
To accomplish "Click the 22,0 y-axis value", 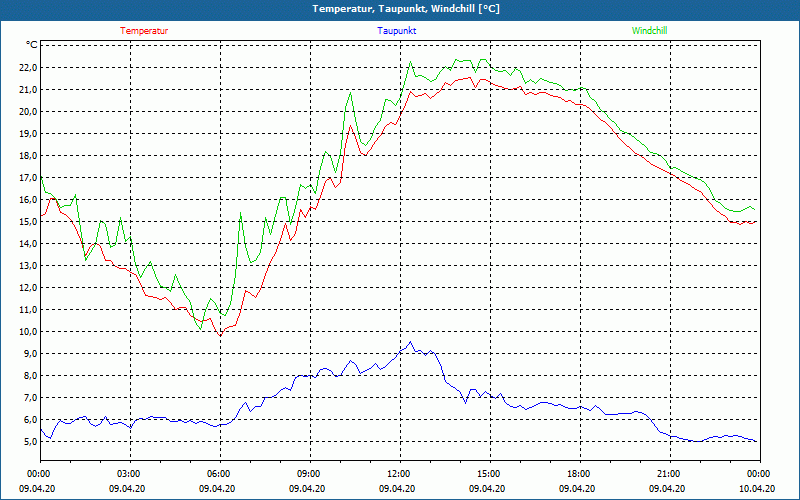I will click(x=29, y=68).
